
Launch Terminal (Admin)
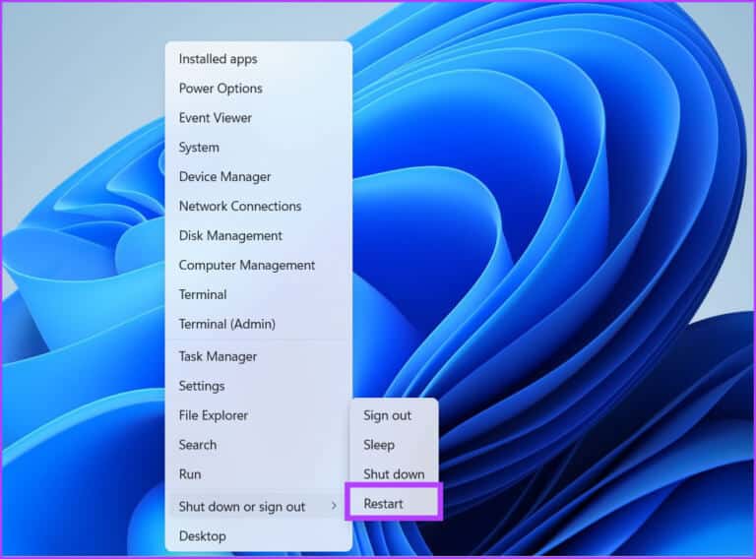(259, 324)
